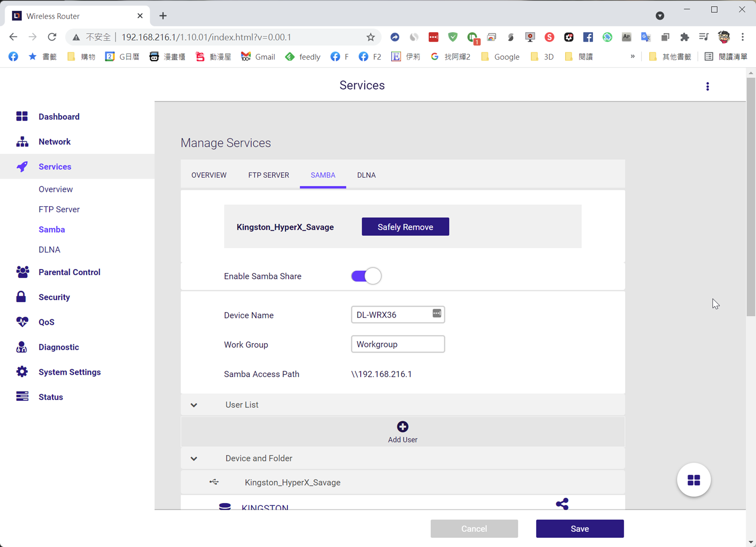The image size is (756, 547).
Task: Open the three-dot menu beside Services title
Action: [707, 87]
